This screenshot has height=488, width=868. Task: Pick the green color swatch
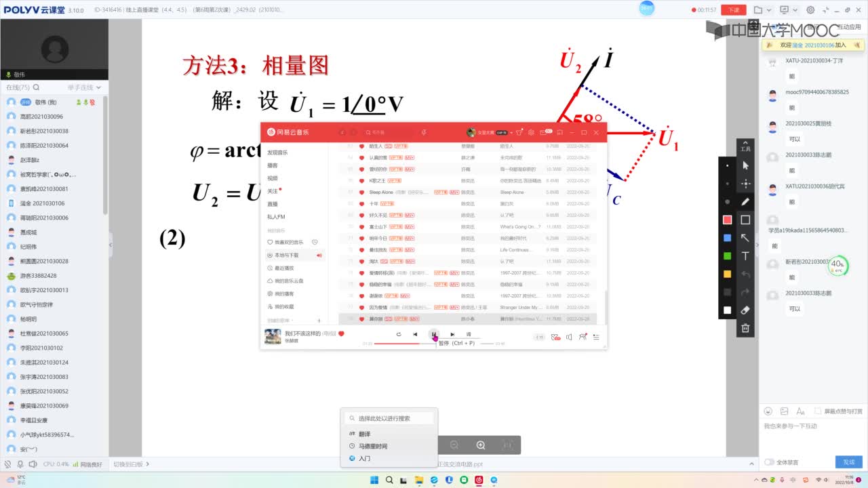pos(728,256)
